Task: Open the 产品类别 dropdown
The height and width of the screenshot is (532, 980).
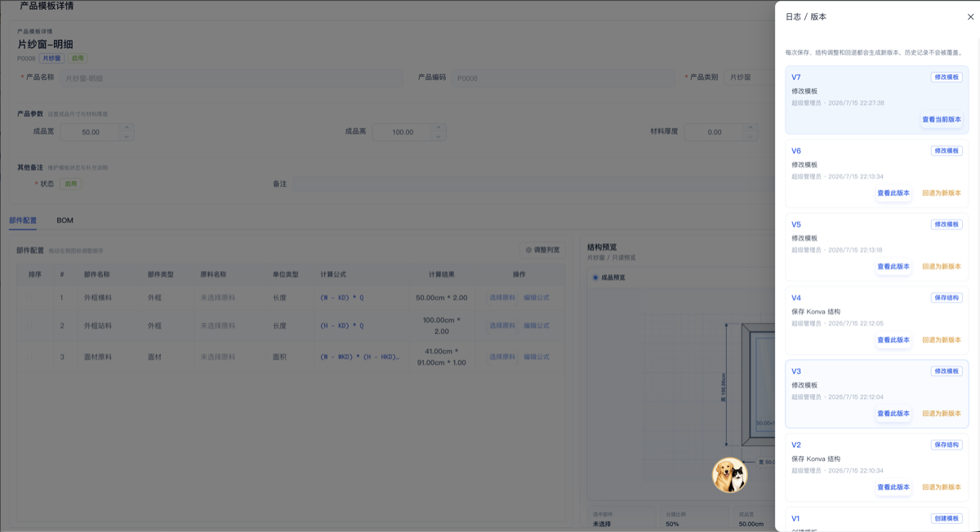Action: point(749,77)
